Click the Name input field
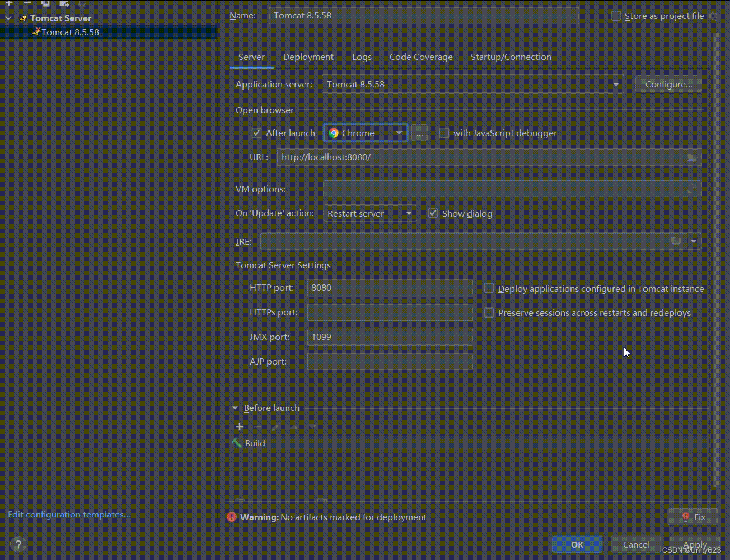The image size is (730, 560). (424, 16)
